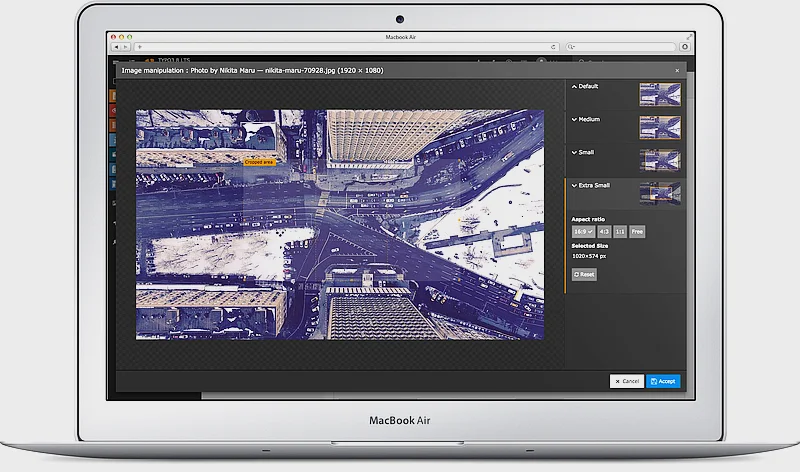Click the Default crop variant thumbnail
Image resolution: width=800 pixels, height=472 pixels.
click(x=660, y=95)
